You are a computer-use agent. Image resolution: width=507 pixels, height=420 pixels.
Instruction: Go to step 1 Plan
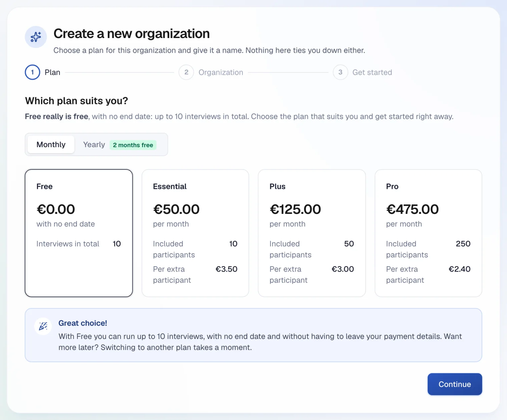pyautogui.click(x=43, y=72)
